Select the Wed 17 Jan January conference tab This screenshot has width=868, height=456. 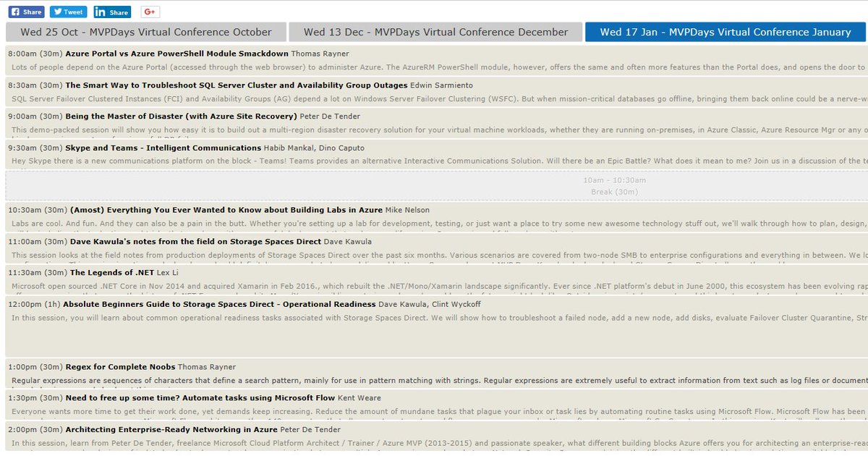pos(726,32)
